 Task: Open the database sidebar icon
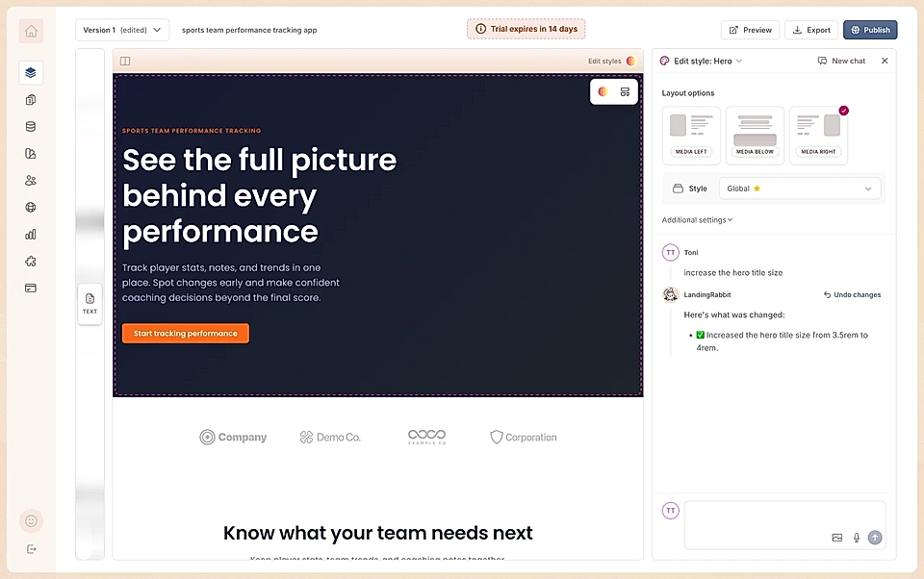pos(31,127)
